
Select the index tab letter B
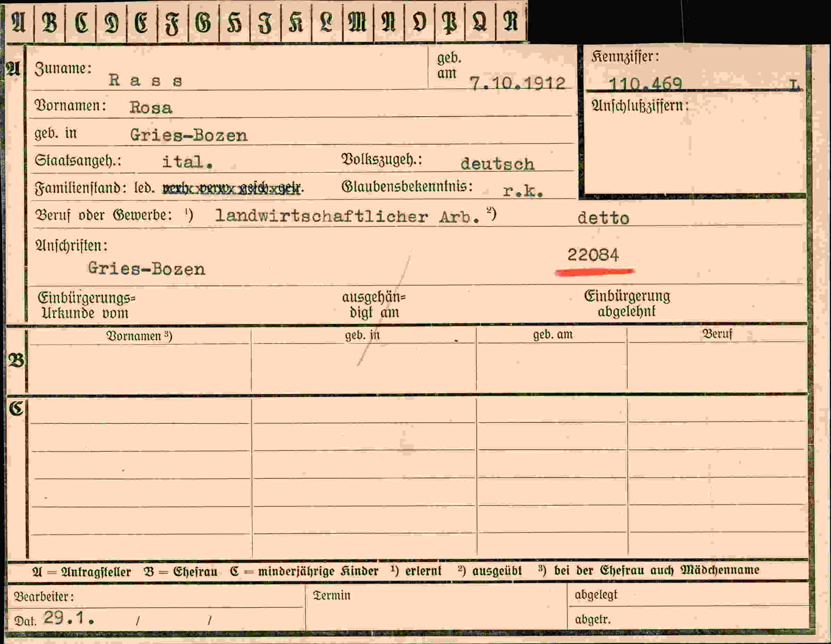tap(49, 23)
